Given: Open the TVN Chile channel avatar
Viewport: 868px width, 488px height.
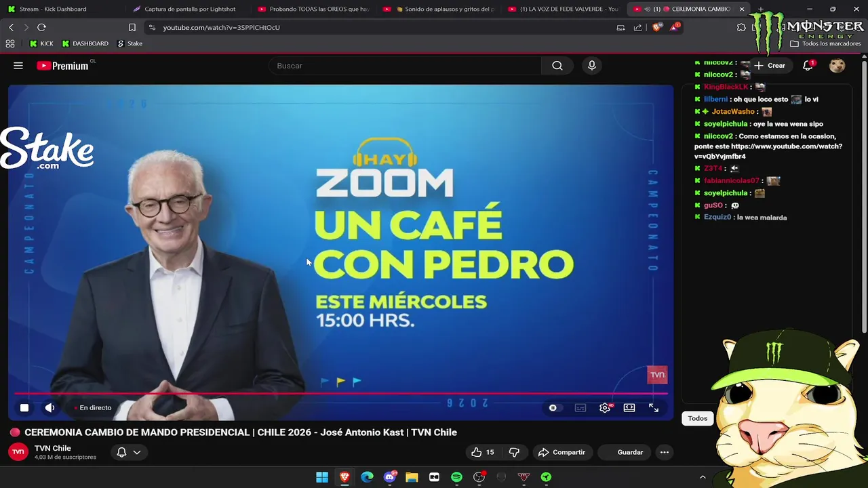Looking at the screenshot, I should (18, 452).
